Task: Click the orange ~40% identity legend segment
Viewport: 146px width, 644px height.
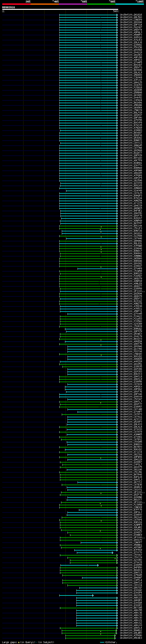Action: point(45,4)
